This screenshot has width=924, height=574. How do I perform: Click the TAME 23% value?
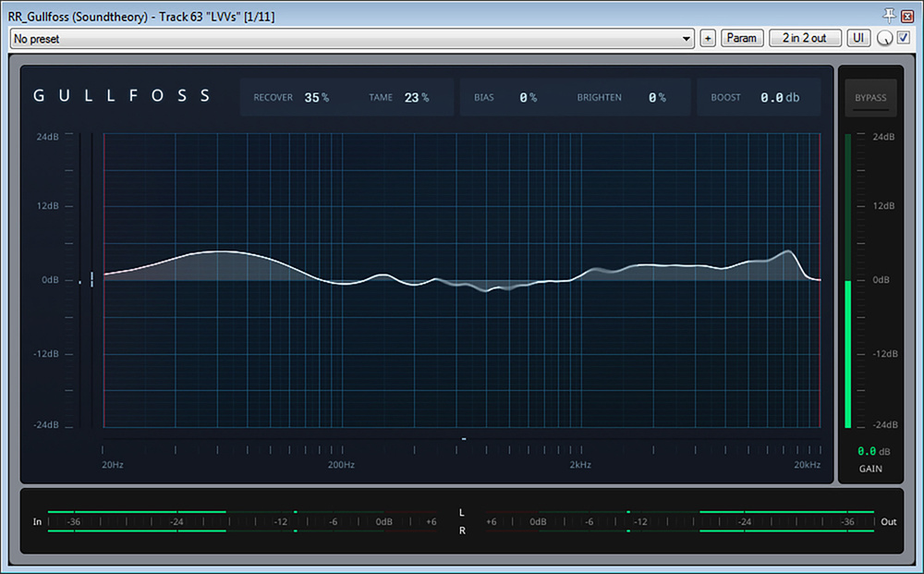point(416,97)
